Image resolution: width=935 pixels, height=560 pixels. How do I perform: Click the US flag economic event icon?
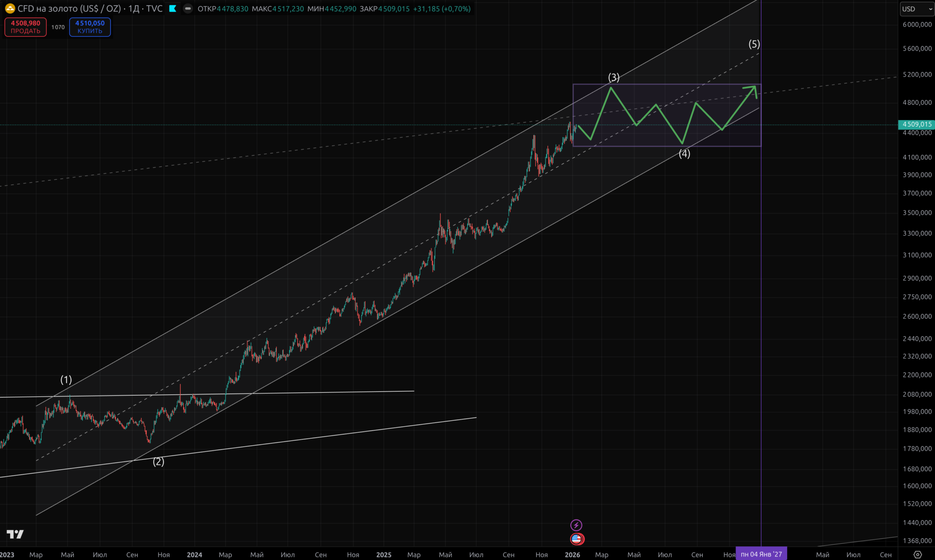pos(577,539)
